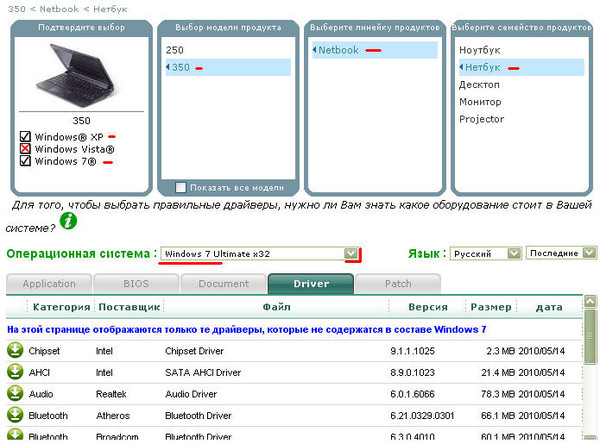Click the driver list scroll-up arrow
The width and height of the screenshot is (600, 444).
pos(590,302)
